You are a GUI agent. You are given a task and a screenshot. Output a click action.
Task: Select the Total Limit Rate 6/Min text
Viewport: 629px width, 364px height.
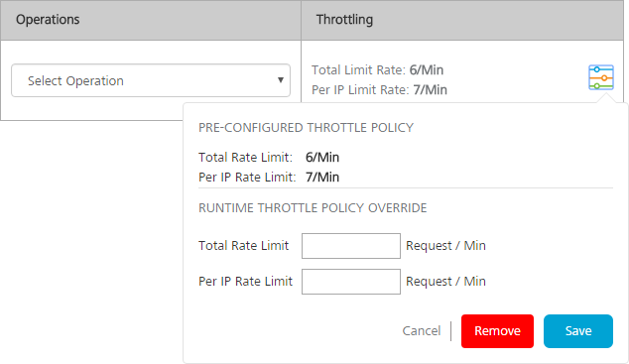(377, 70)
